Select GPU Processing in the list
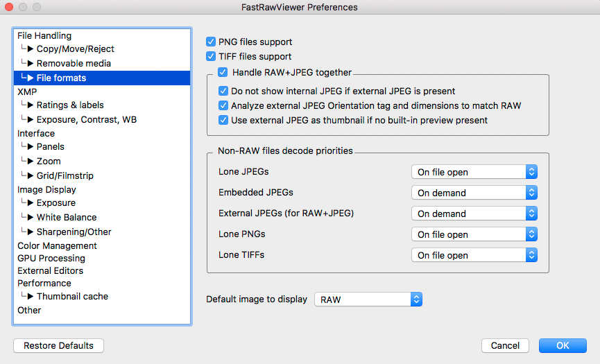 coord(51,258)
